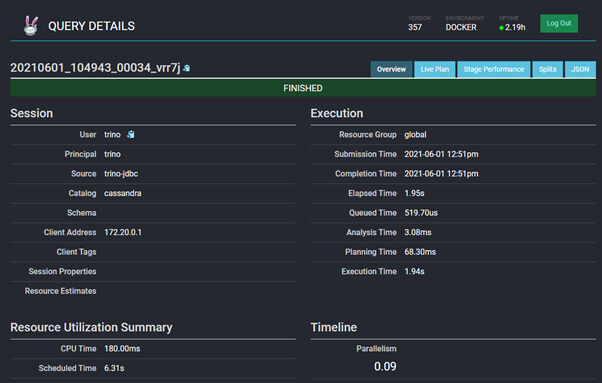The image size is (602, 383).
Task: Select the Completion Time value
Action: click(x=441, y=174)
